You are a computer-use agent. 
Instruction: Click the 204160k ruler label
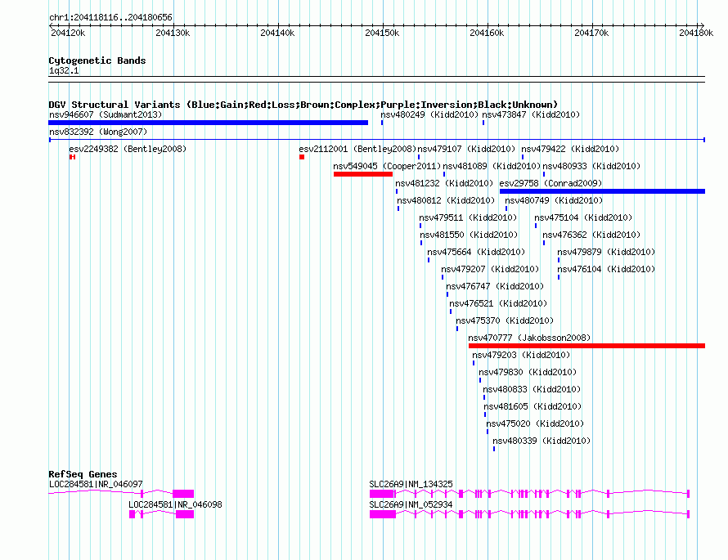click(487, 33)
